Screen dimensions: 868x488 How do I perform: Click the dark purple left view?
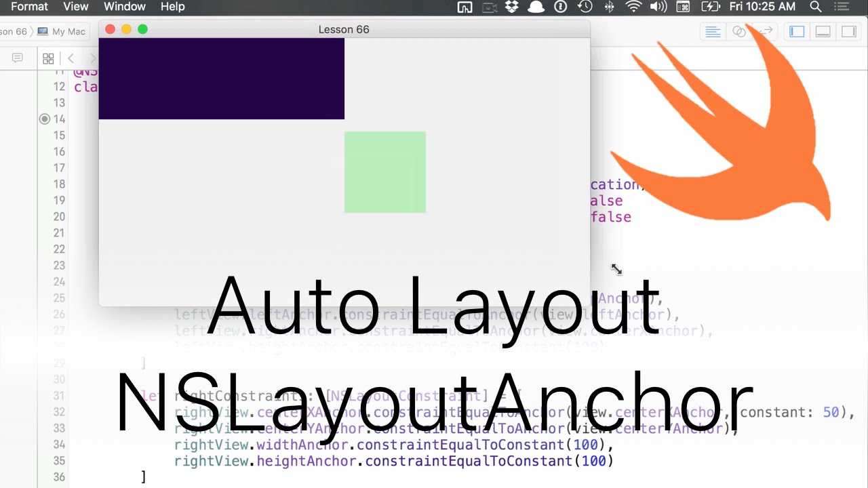pyautogui.click(x=221, y=79)
